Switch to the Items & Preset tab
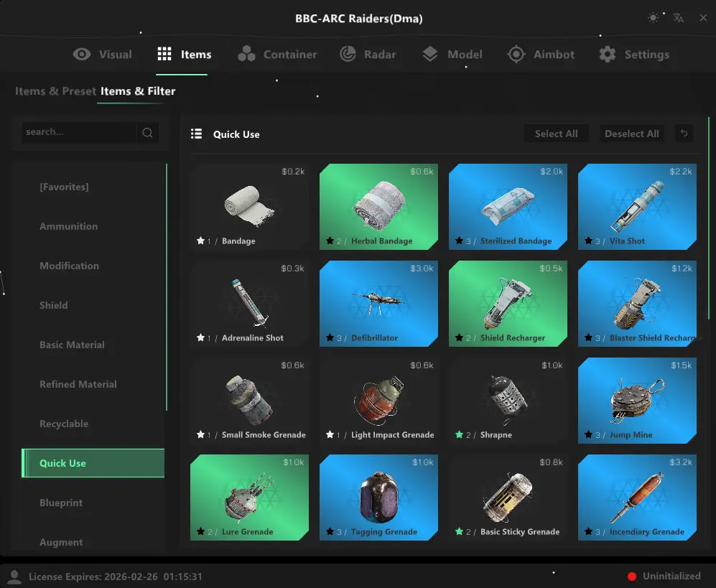 (55, 91)
